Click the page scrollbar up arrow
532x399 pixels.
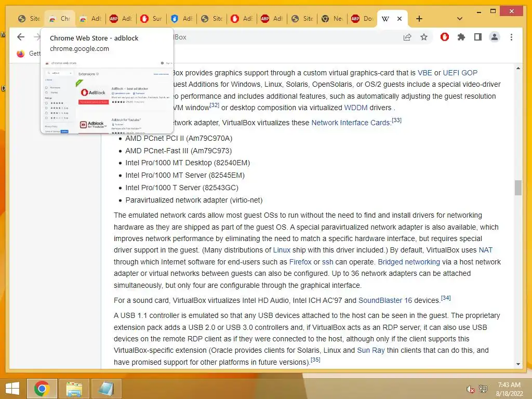pyautogui.click(x=518, y=68)
